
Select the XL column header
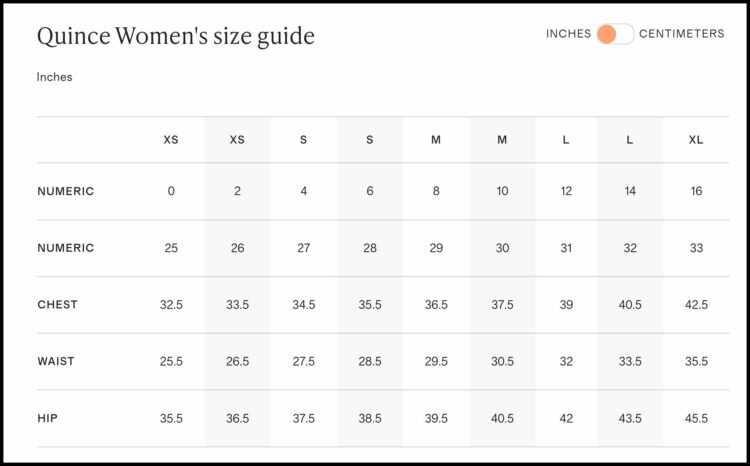(x=696, y=140)
